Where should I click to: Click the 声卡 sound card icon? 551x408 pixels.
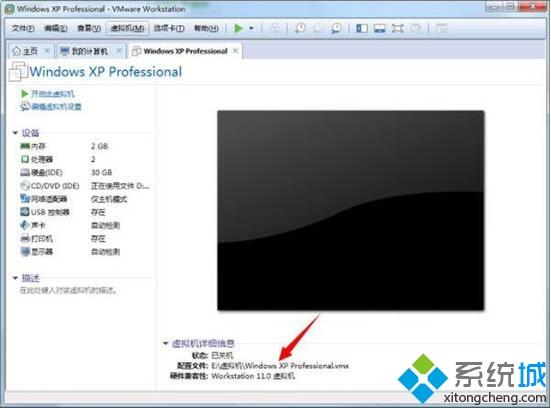[25, 225]
